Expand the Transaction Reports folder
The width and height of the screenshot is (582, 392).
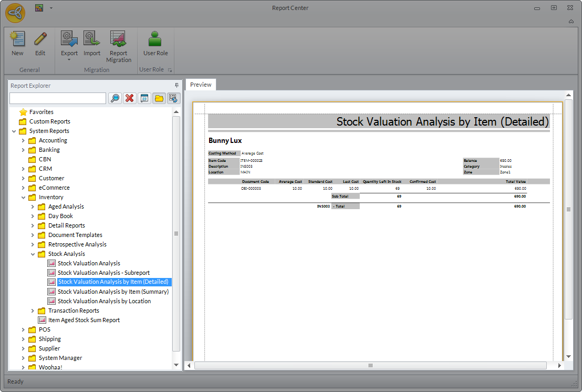tap(33, 311)
